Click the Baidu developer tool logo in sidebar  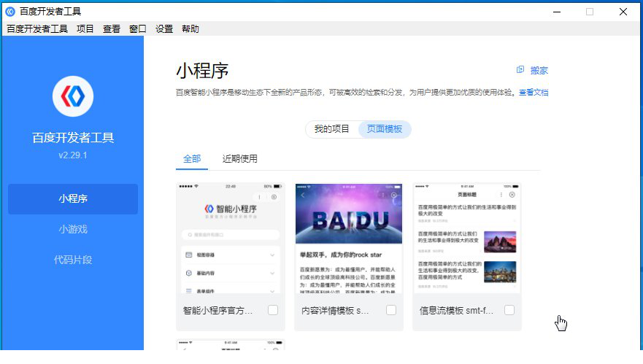click(x=73, y=96)
